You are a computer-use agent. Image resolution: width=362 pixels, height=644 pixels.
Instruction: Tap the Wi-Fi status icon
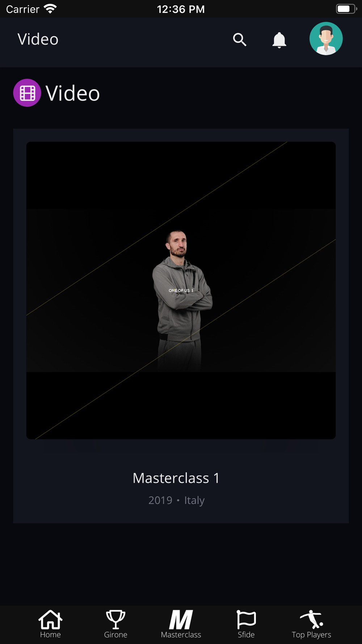tap(50, 9)
